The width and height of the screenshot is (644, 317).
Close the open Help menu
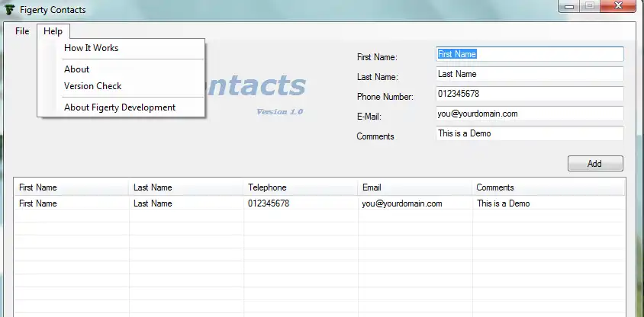click(x=53, y=31)
